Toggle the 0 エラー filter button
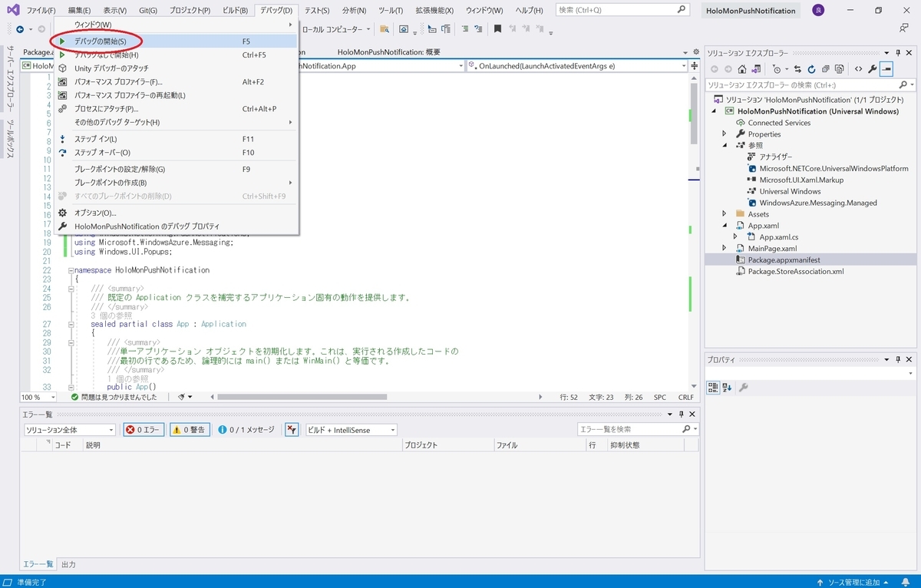Screen dimensions: 921x588 [144, 430]
